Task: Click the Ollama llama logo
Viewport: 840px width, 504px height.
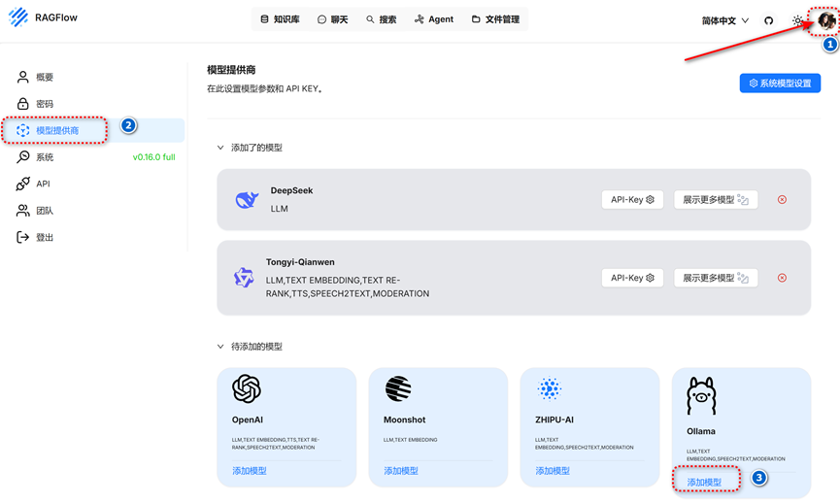Action: tap(701, 396)
